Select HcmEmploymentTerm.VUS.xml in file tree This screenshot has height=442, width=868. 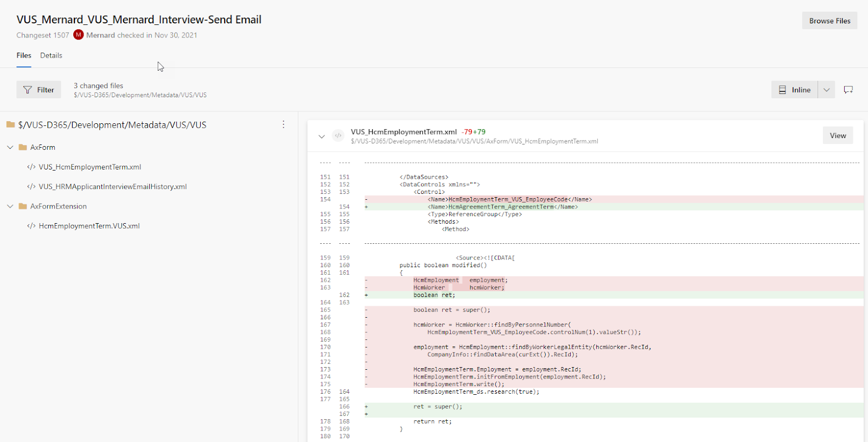[89, 226]
